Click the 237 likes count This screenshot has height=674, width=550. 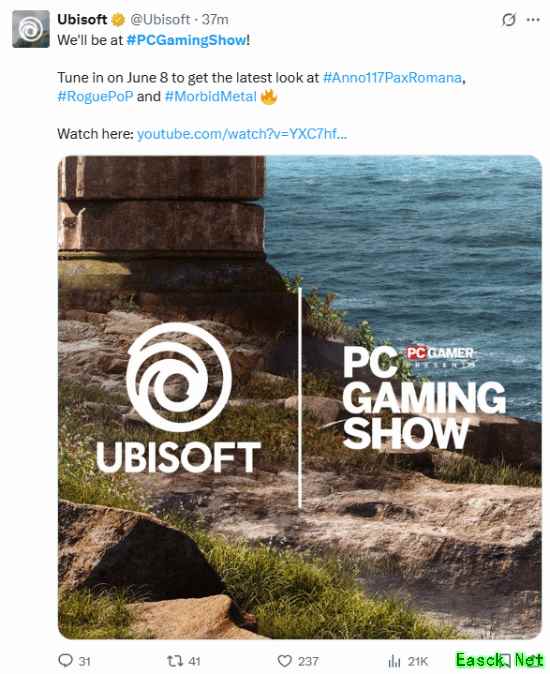coord(309,661)
